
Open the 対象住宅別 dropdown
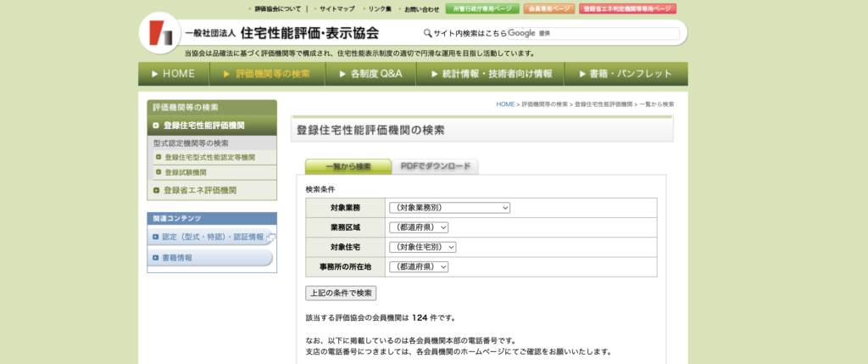(x=422, y=247)
